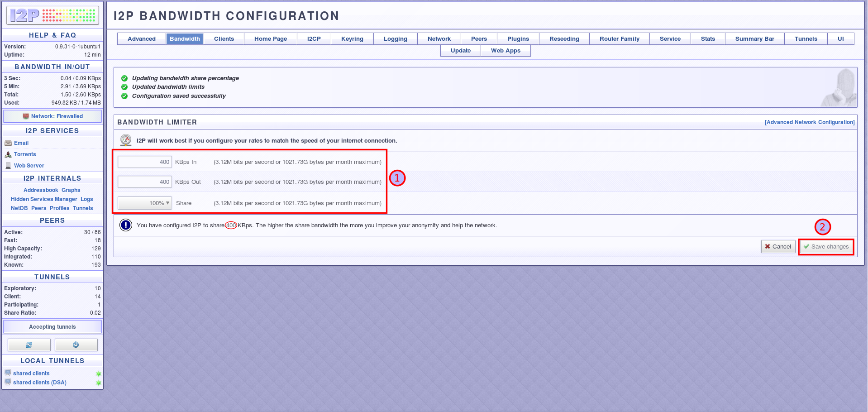Click the Save changes button

(826, 247)
